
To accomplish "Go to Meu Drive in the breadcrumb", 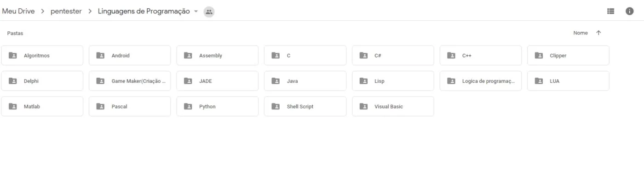I will pyautogui.click(x=18, y=11).
